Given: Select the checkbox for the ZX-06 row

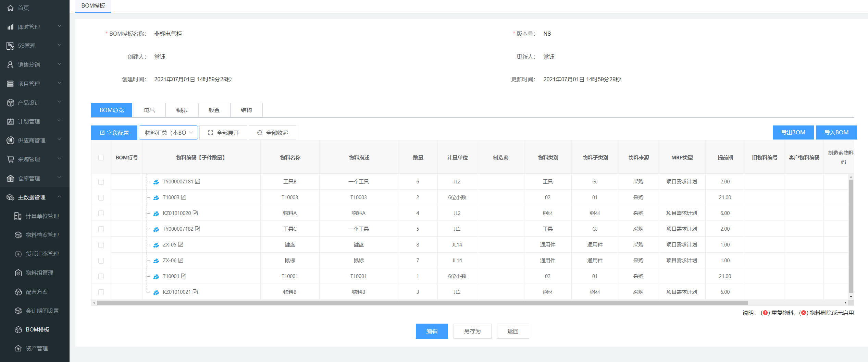Looking at the screenshot, I should click(x=101, y=261).
